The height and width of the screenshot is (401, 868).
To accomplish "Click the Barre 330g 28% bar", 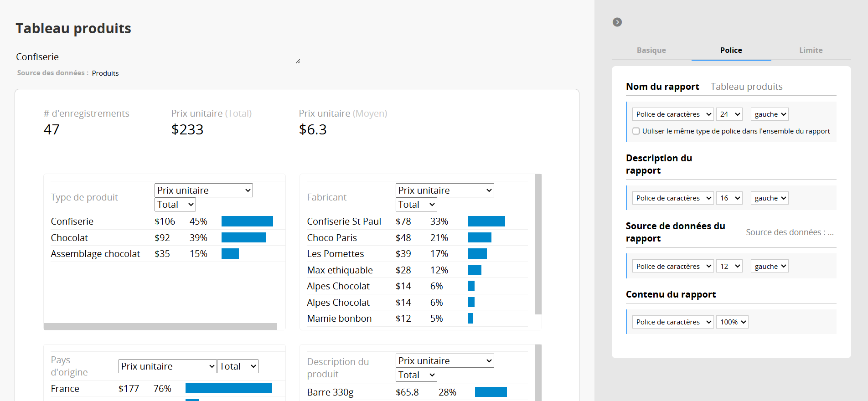I will pyautogui.click(x=491, y=392).
